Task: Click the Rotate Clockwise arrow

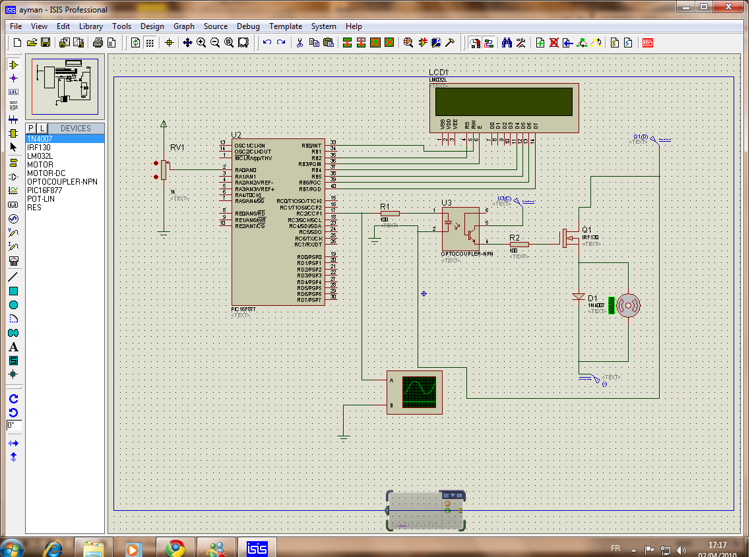Action: point(13,399)
